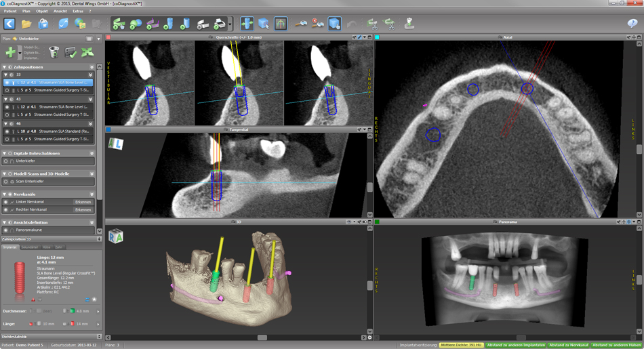Click the trash bin delete icon

pos(54,52)
